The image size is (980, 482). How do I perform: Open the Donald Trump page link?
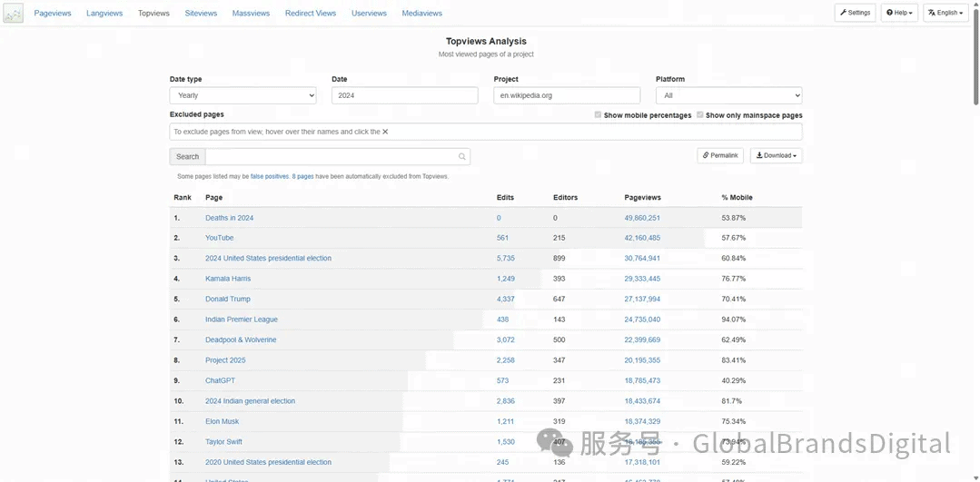pos(227,299)
